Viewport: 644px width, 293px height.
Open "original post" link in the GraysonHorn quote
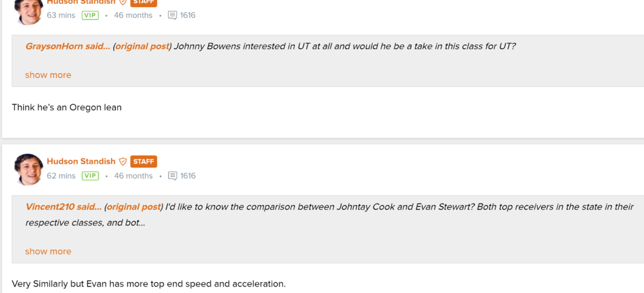[x=142, y=46]
